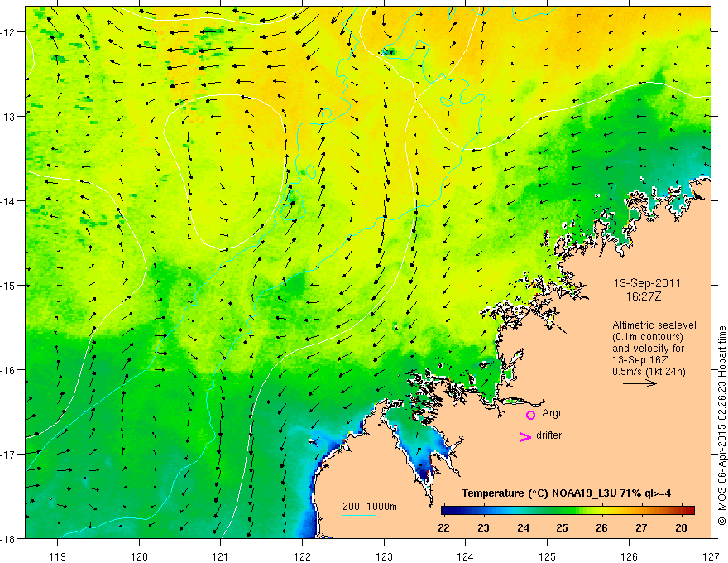Click the '13-Sep 16Z' caption line
Image resolution: width=728 pixels, height=563 pixels.
[x=640, y=360]
